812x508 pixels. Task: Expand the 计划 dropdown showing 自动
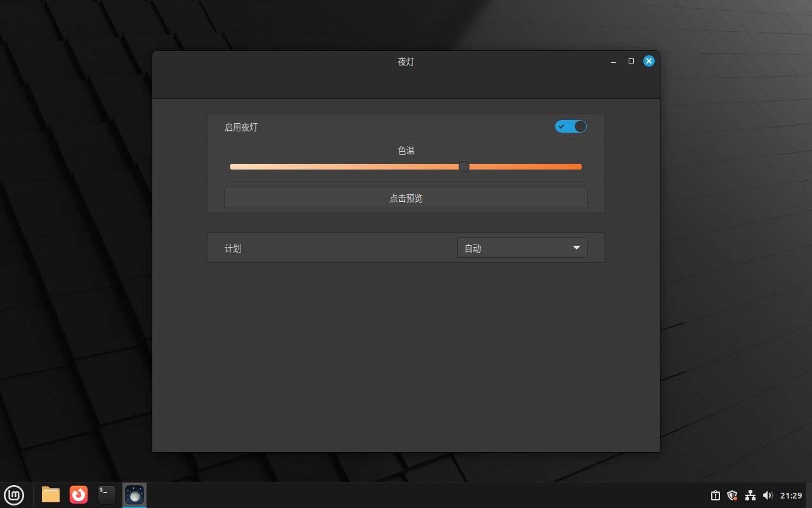pyautogui.click(x=522, y=248)
